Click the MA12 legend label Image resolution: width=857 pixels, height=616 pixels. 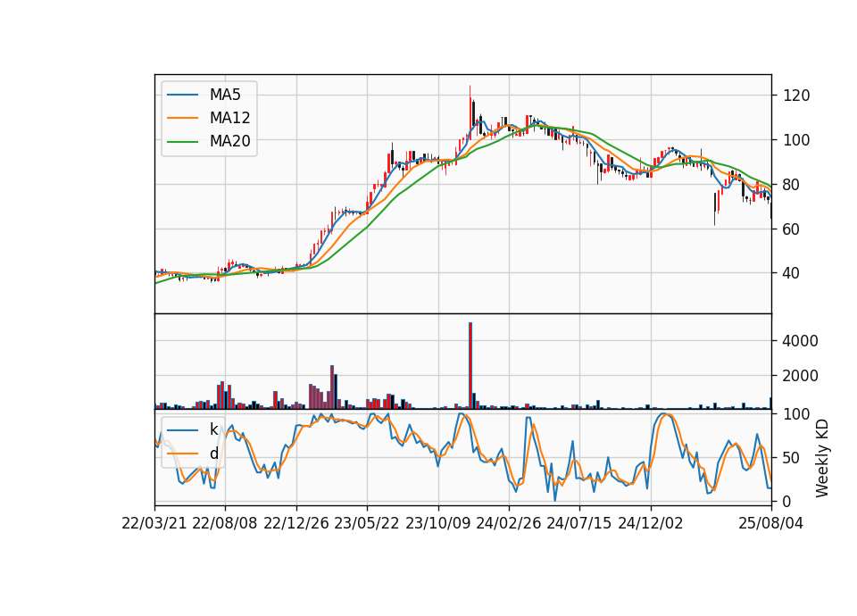[x=229, y=118]
